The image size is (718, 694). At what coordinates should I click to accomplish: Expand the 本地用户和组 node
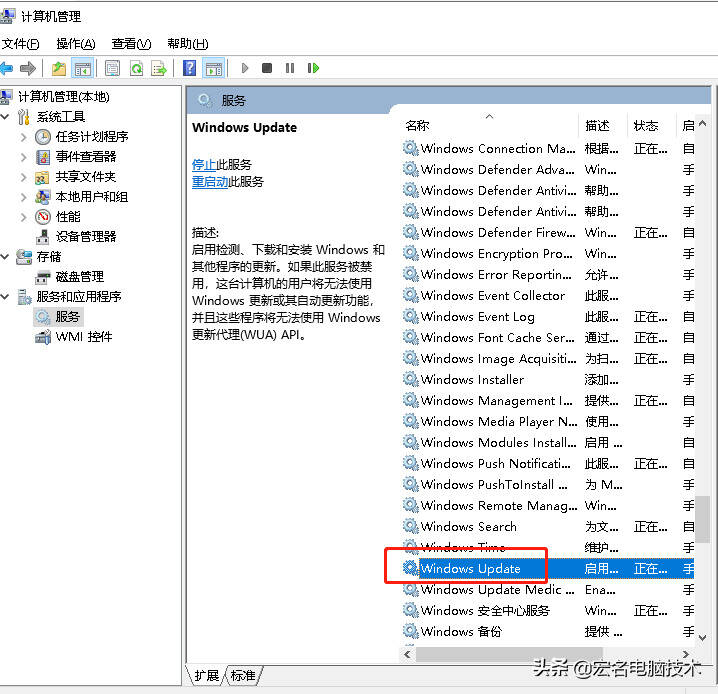(24, 197)
